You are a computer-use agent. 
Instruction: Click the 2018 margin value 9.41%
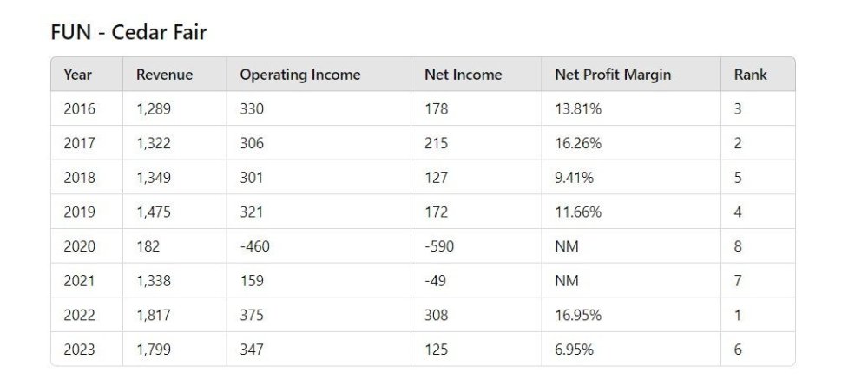(574, 178)
